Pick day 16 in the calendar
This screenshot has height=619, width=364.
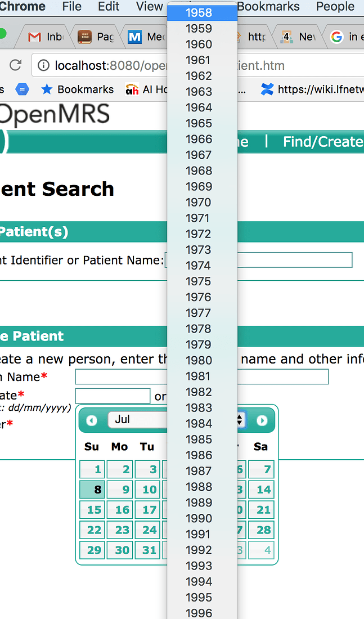[120, 510]
